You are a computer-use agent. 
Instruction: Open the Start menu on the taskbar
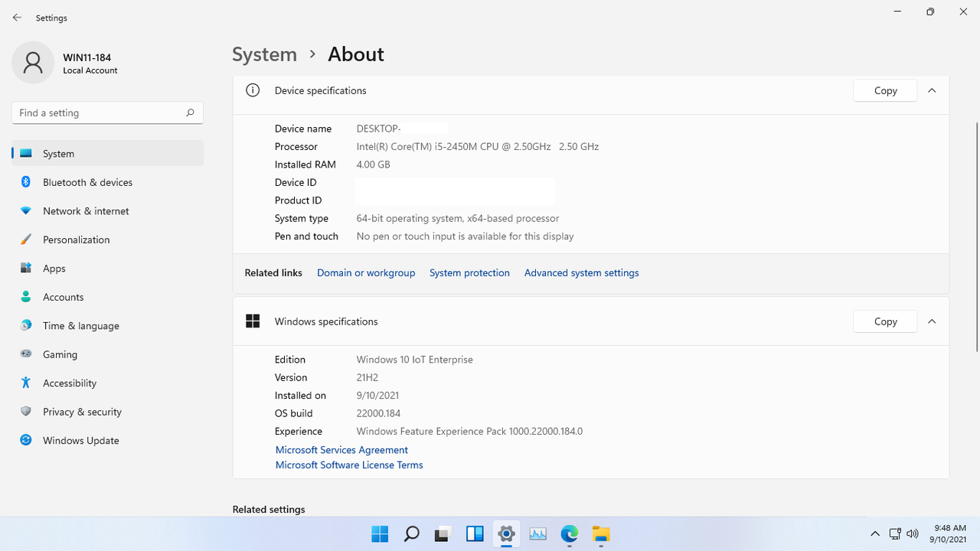coord(380,534)
